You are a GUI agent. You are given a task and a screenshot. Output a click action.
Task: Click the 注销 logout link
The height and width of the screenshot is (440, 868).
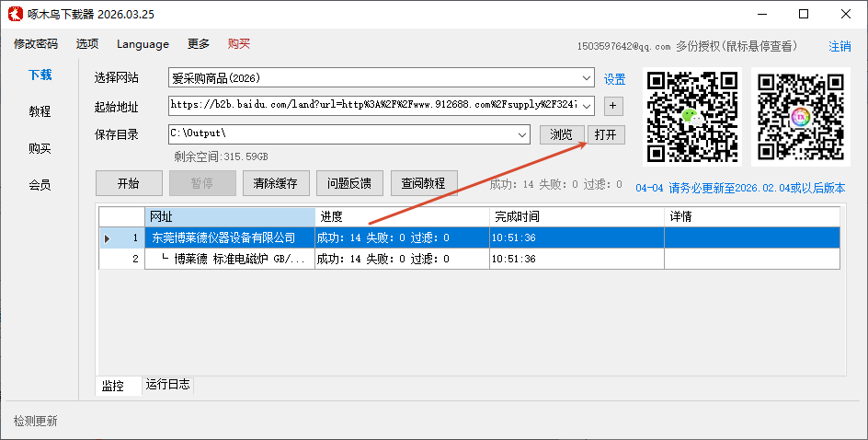(839, 46)
